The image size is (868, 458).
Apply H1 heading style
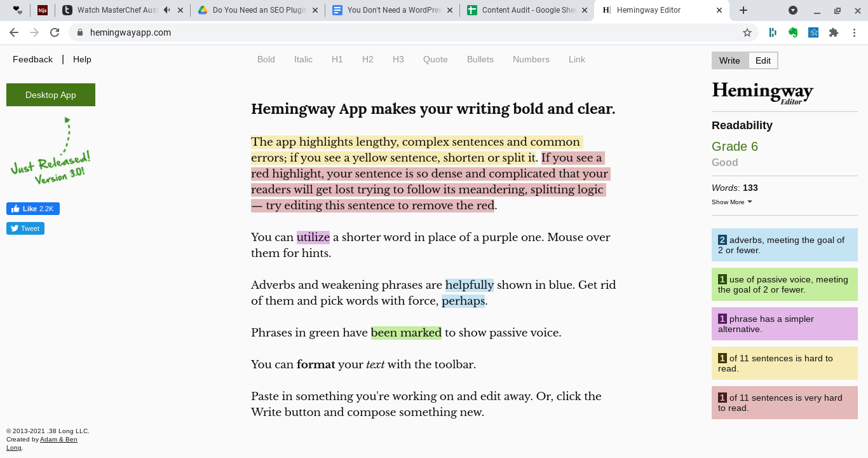[337, 59]
